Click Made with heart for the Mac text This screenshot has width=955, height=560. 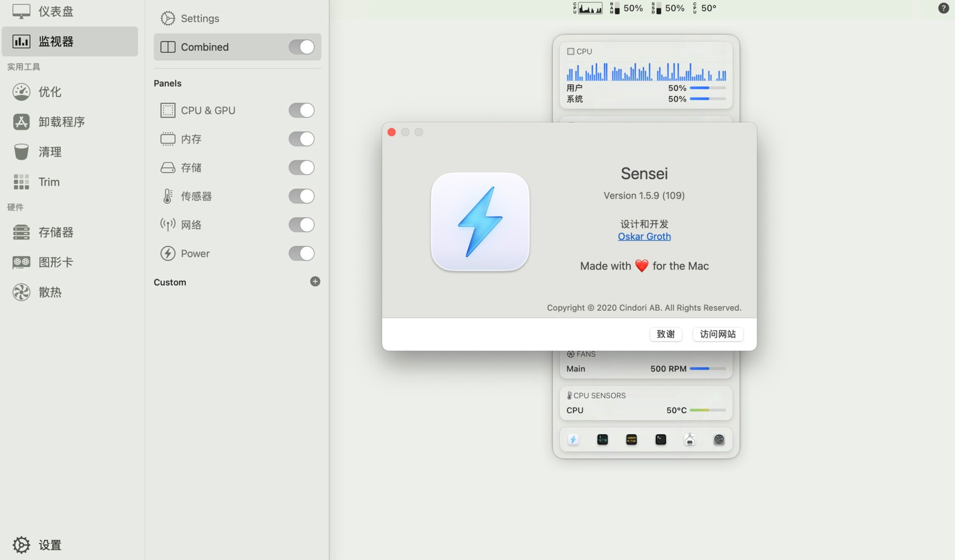coord(644,266)
